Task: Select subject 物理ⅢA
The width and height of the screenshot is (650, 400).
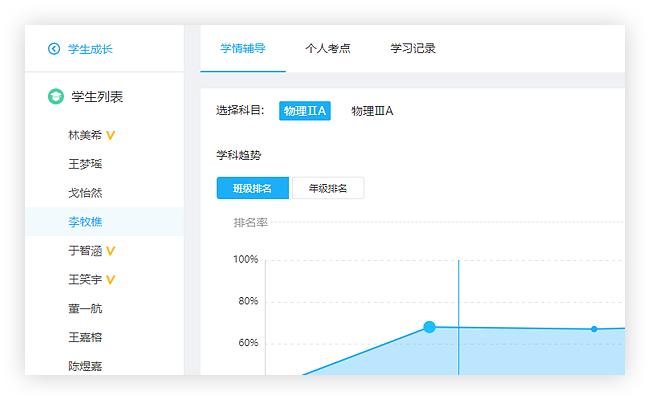Action: (372, 111)
